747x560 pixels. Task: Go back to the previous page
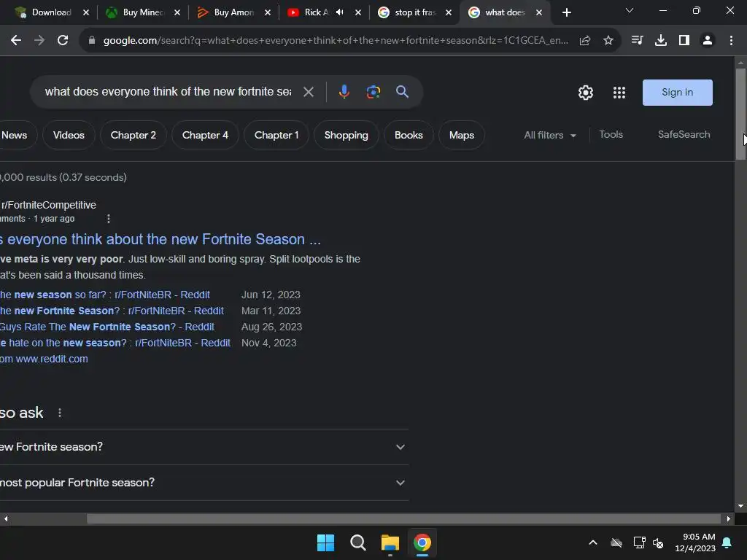tap(16, 41)
